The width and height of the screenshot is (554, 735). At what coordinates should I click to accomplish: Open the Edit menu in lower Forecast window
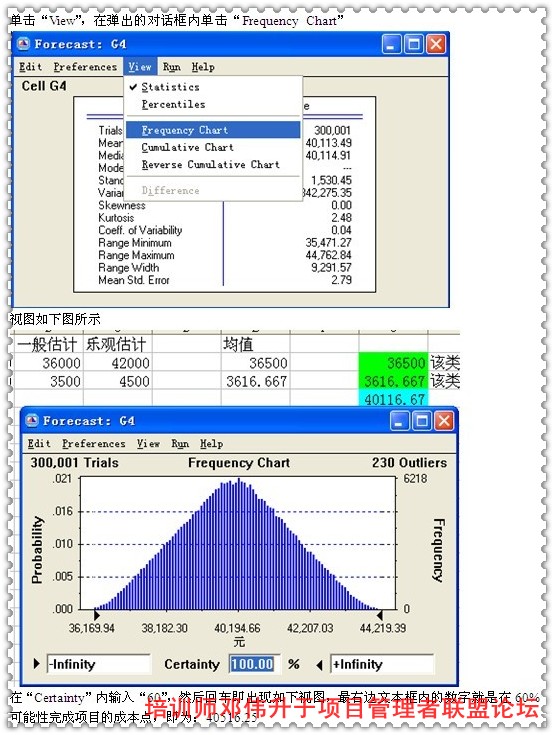point(39,443)
